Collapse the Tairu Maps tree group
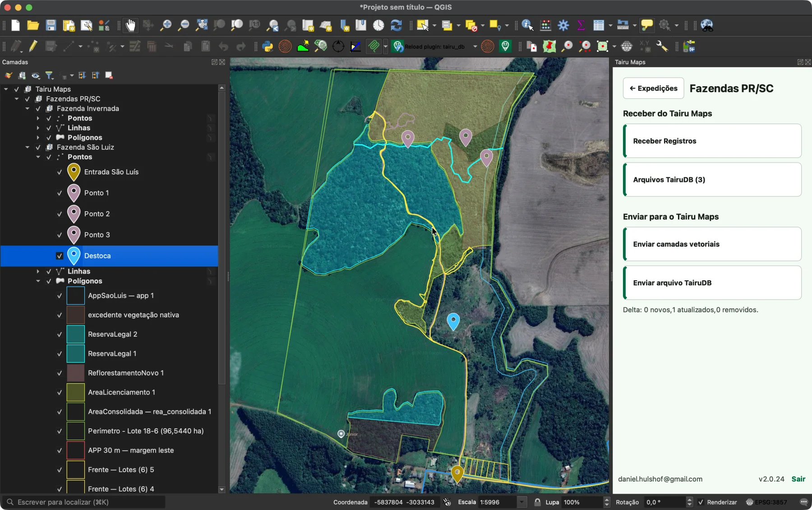 pyautogui.click(x=6, y=89)
